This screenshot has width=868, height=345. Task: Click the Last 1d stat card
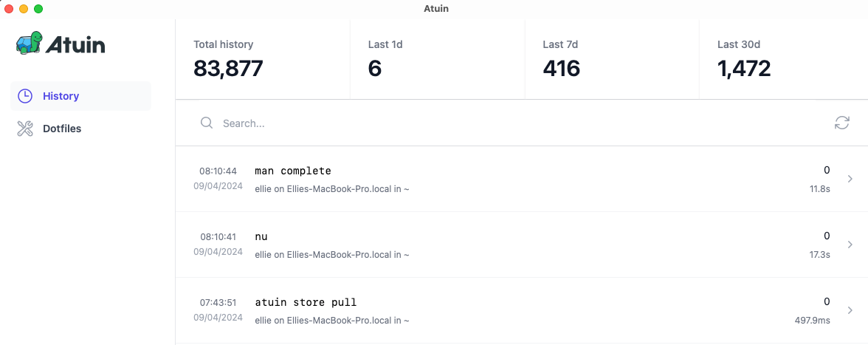pos(437,59)
